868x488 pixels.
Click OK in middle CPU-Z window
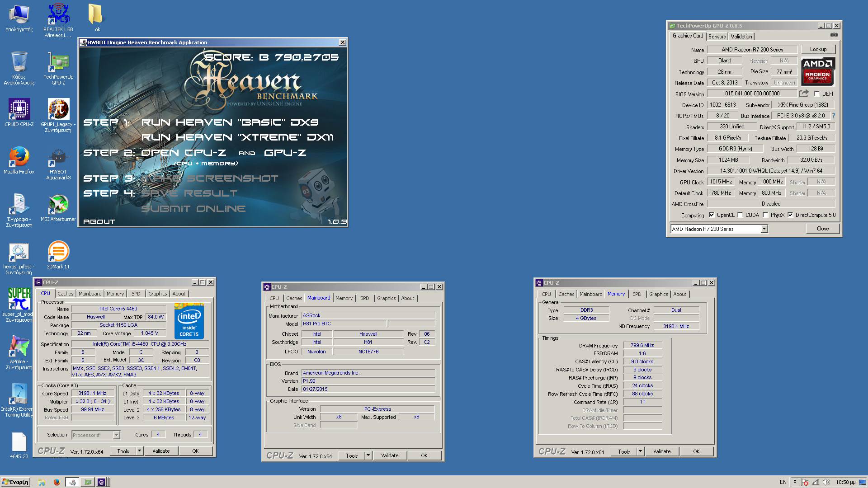click(x=424, y=455)
